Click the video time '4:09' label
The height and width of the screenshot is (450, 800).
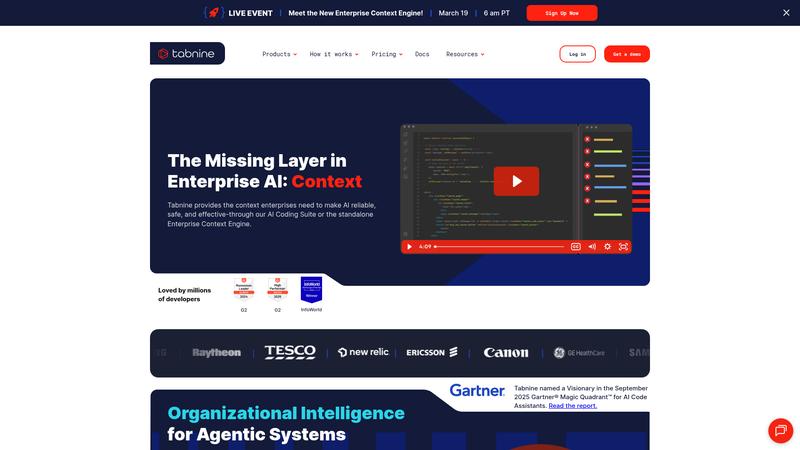coord(425,246)
